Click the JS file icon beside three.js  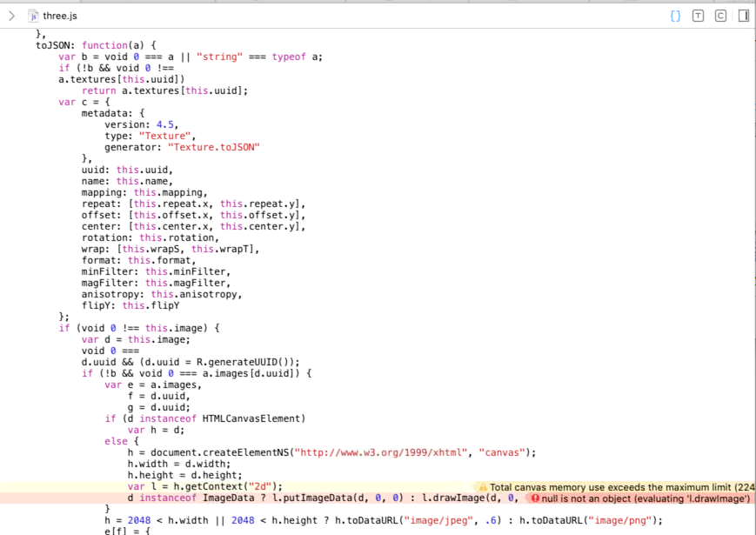(x=34, y=15)
